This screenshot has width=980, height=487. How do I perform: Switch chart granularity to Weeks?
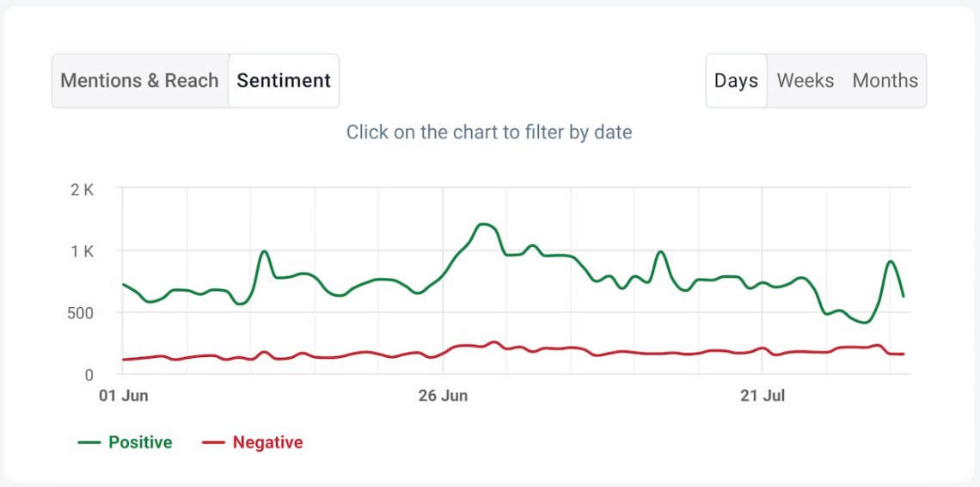click(x=805, y=81)
